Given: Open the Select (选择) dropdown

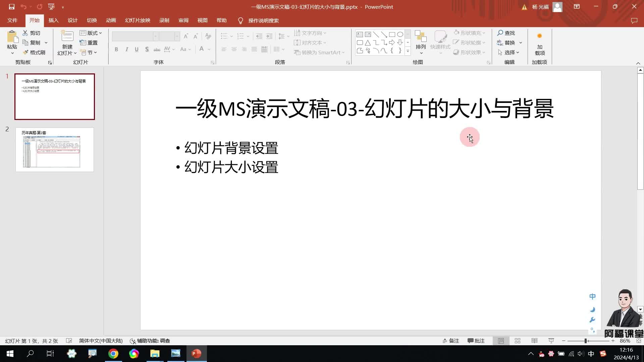Looking at the screenshot, I should 508,52.
